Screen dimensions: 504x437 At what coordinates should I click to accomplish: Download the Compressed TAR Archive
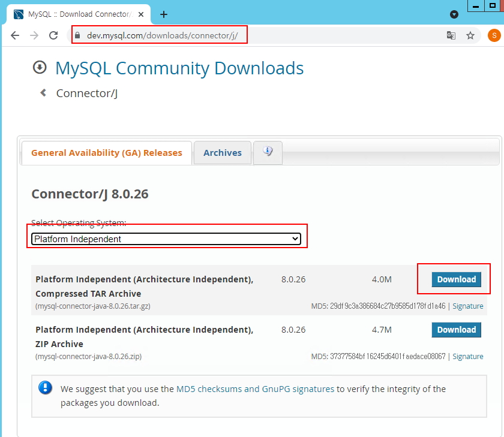pyautogui.click(x=456, y=279)
